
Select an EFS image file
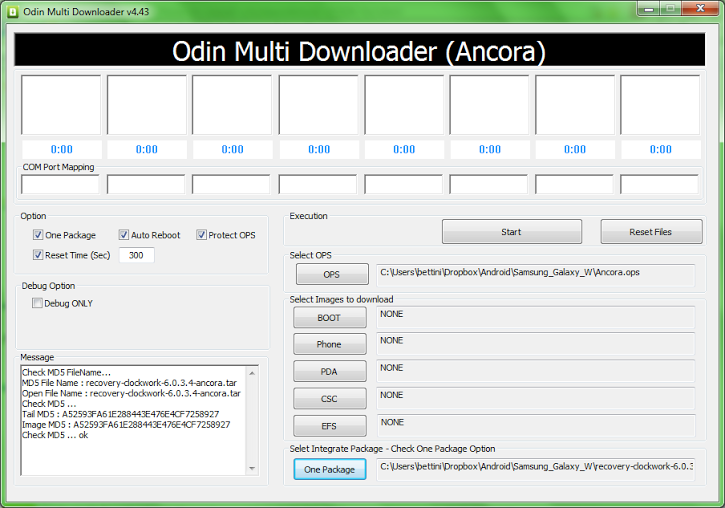coord(329,426)
